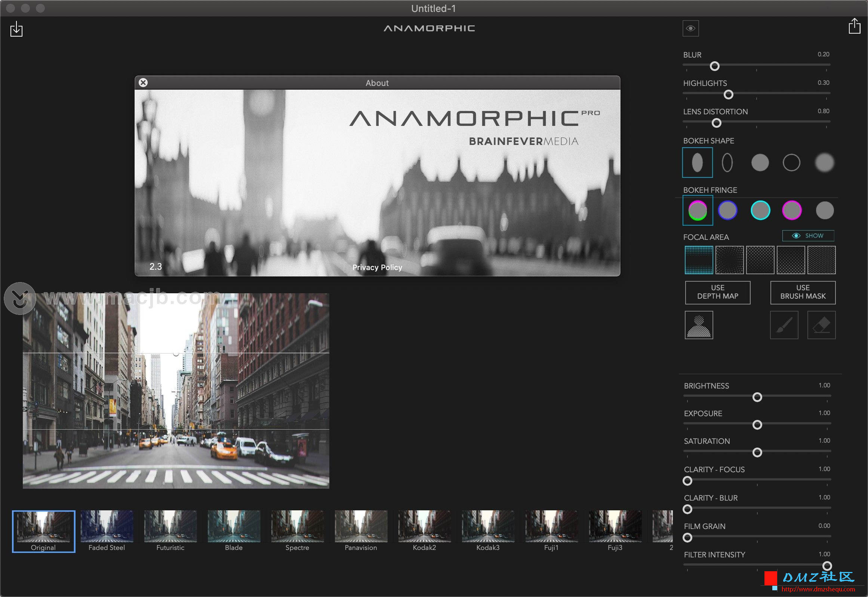The height and width of the screenshot is (597, 868).
Task: Click the import photo icon at top left
Action: 16,29
